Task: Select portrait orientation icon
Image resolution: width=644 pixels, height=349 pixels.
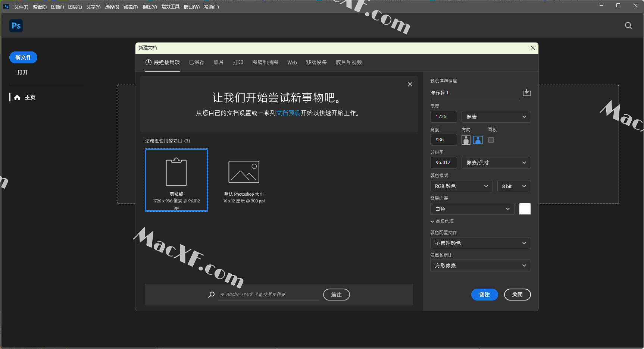Action: (x=466, y=140)
